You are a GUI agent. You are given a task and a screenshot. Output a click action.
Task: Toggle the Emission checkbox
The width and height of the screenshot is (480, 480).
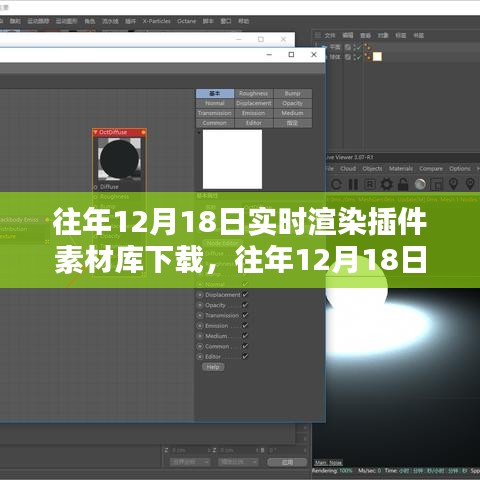(245, 326)
